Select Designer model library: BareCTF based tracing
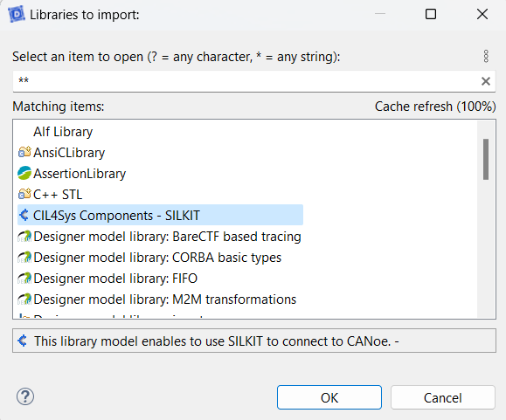This screenshot has height=420, width=506. coord(167,237)
